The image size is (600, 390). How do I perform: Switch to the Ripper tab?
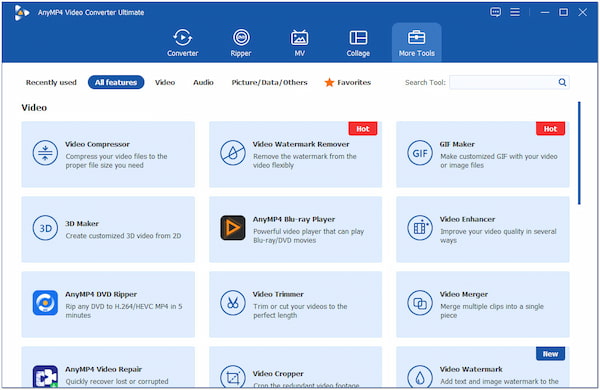tap(241, 43)
